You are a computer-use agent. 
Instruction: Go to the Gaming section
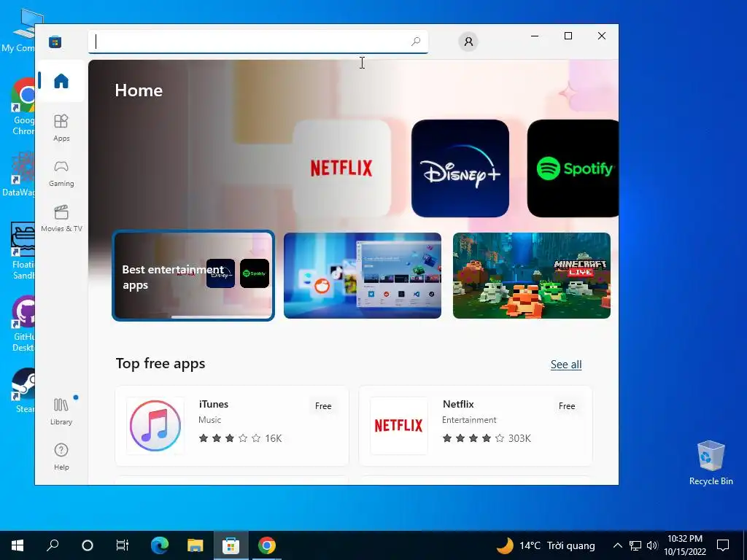pyautogui.click(x=61, y=173)
